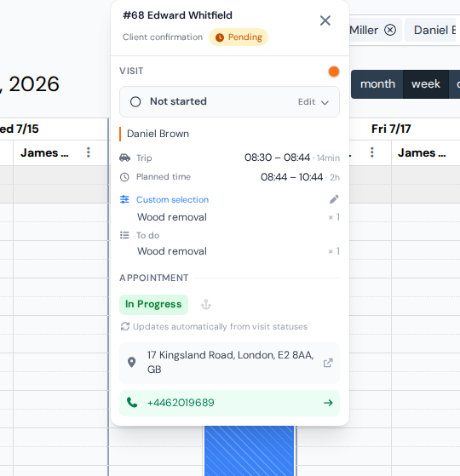Open the address external link icon

328,363
